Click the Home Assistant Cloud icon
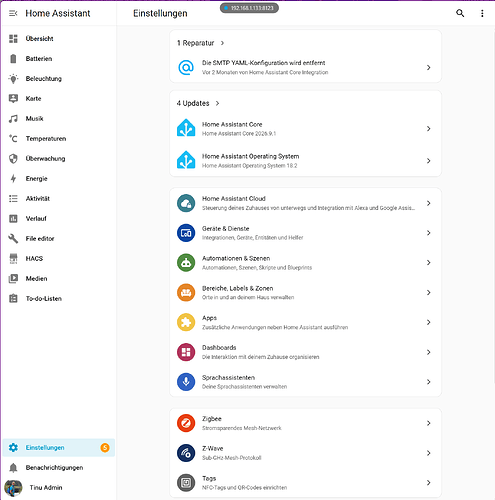 click(x=186, y=203)
